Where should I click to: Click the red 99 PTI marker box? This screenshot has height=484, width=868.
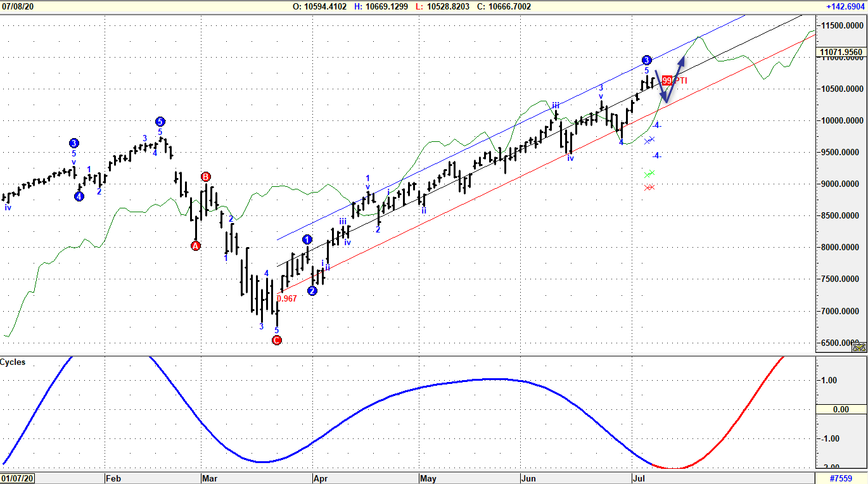[x=667, y=80]
